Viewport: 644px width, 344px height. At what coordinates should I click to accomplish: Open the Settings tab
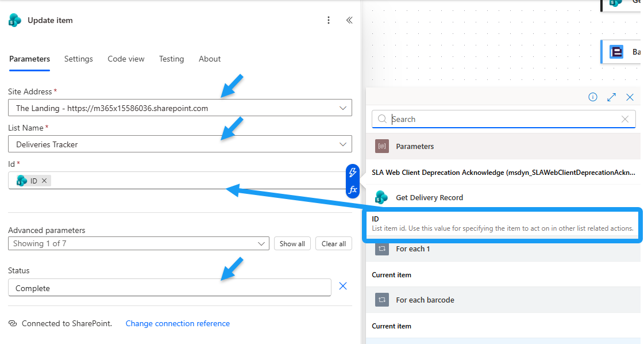pos(79,59)
